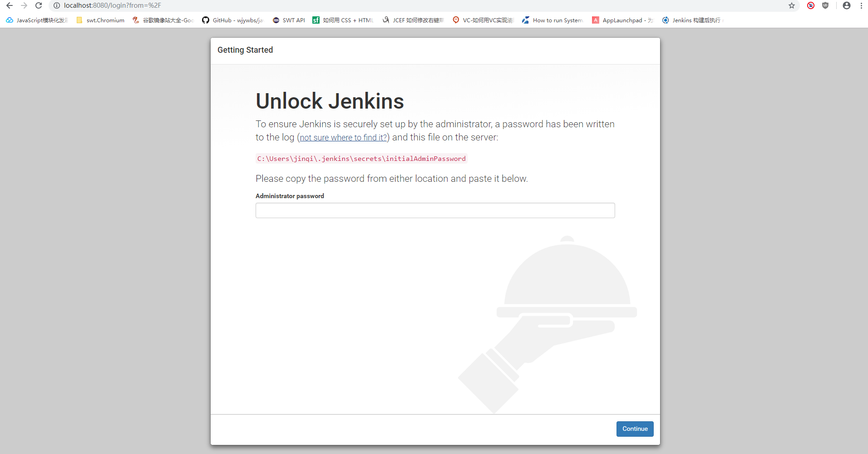868x454 pixels.
Task: Open the 如何用 CSS + HTML bookmark
Action: pyautogui.click(x=343, y=20)
